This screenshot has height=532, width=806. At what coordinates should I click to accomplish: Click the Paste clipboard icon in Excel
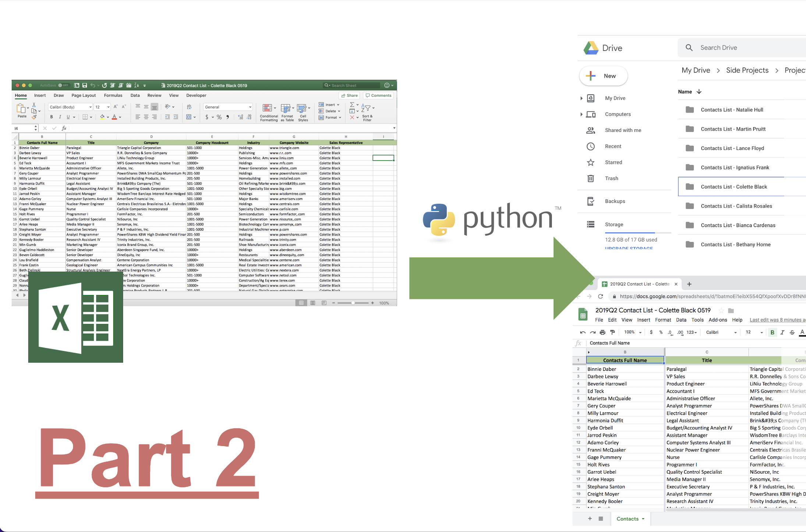coord(21,108)
